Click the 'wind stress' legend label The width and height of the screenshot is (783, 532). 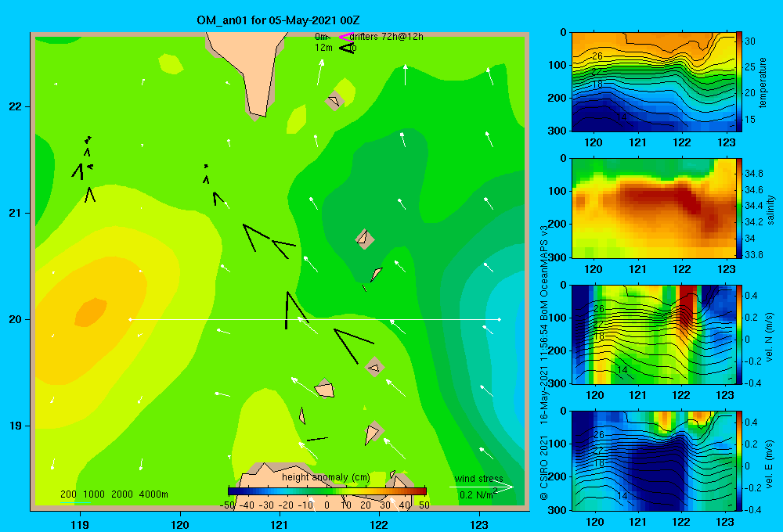pos(479,478)
